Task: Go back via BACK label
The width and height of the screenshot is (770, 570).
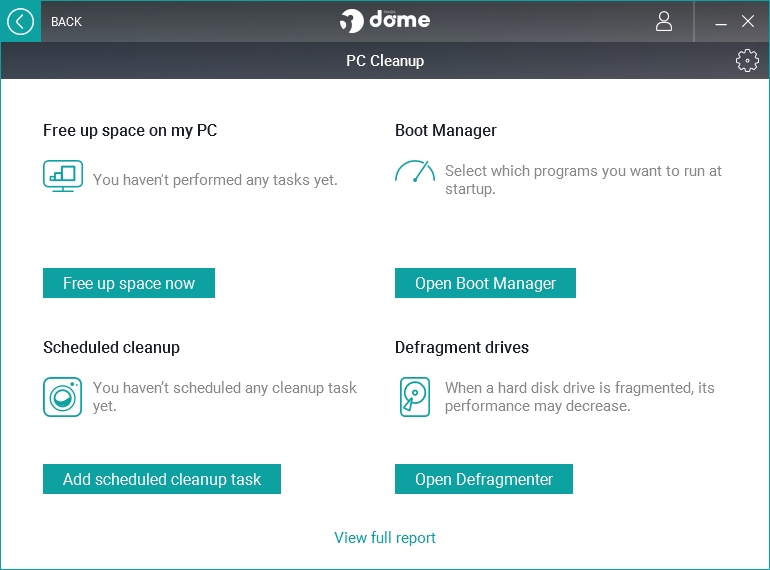Action: click(66, 22)
